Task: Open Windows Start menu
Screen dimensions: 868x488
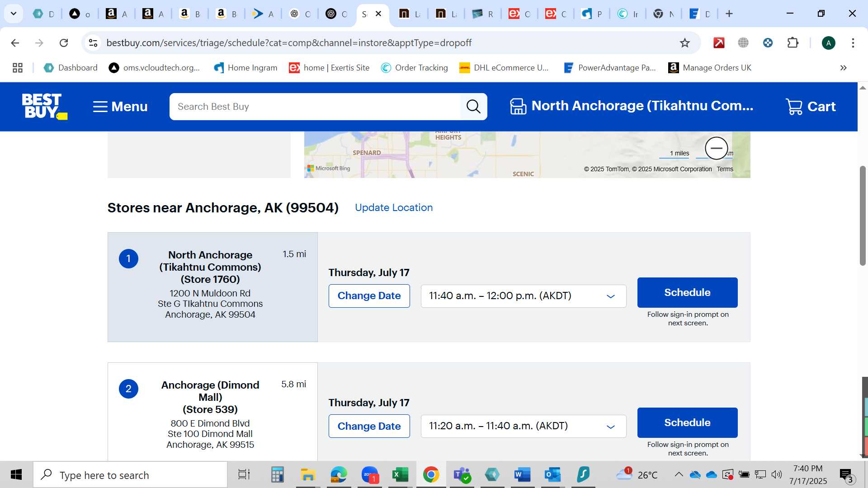Action: [x=16, y=475]
